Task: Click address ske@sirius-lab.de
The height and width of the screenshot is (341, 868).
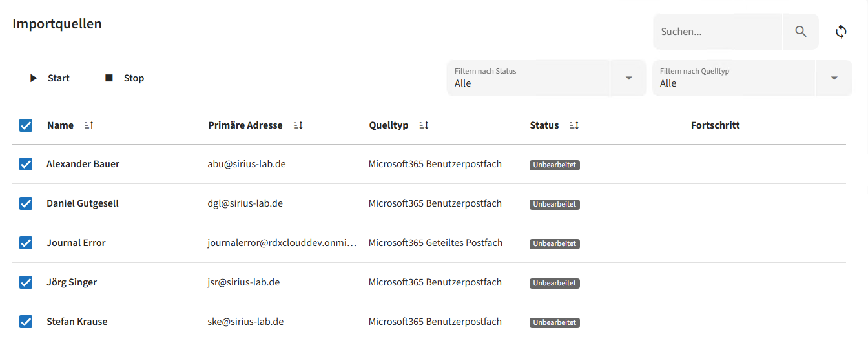Action: tap(245, 322)
